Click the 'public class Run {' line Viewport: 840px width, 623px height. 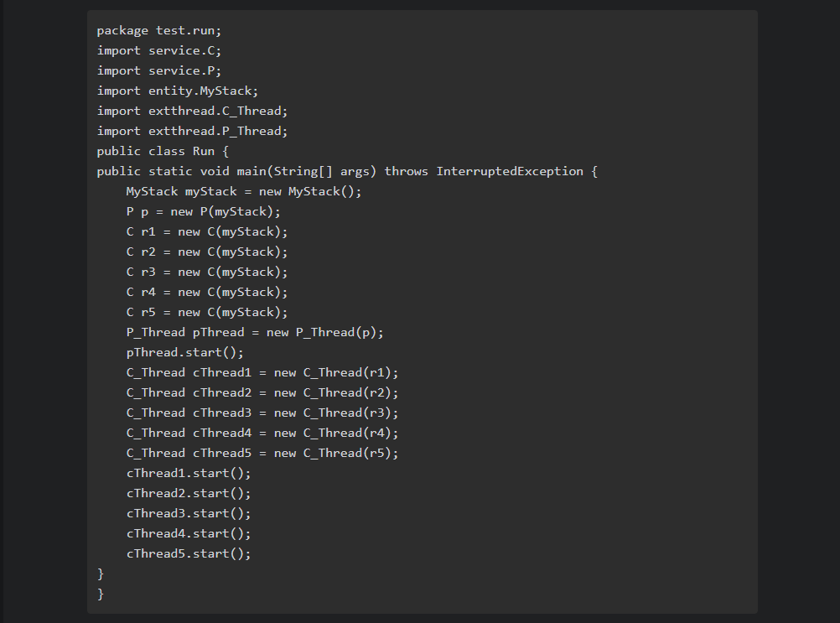pos(163,152)
